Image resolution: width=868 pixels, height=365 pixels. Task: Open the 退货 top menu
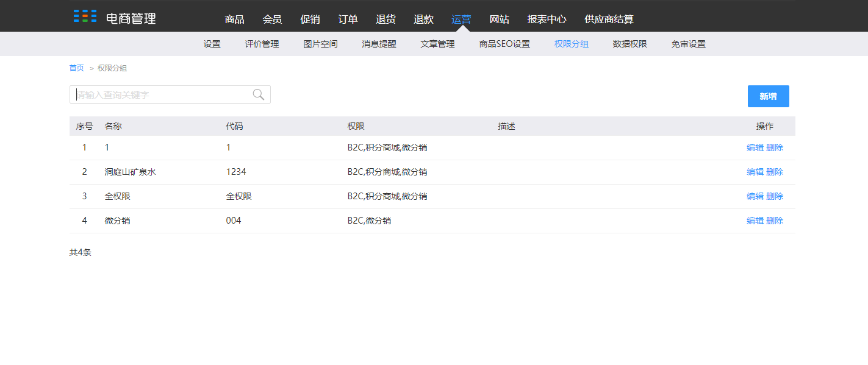point(386,19)
